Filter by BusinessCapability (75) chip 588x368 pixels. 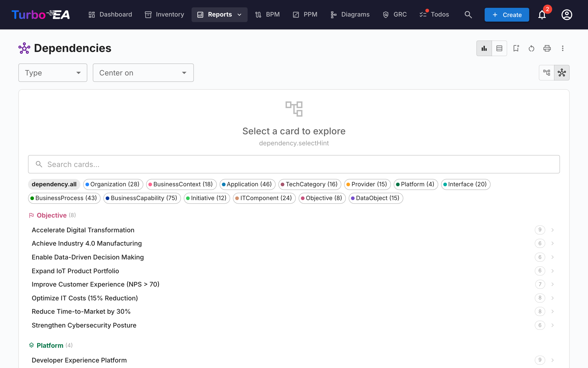(x=142, y=198)
